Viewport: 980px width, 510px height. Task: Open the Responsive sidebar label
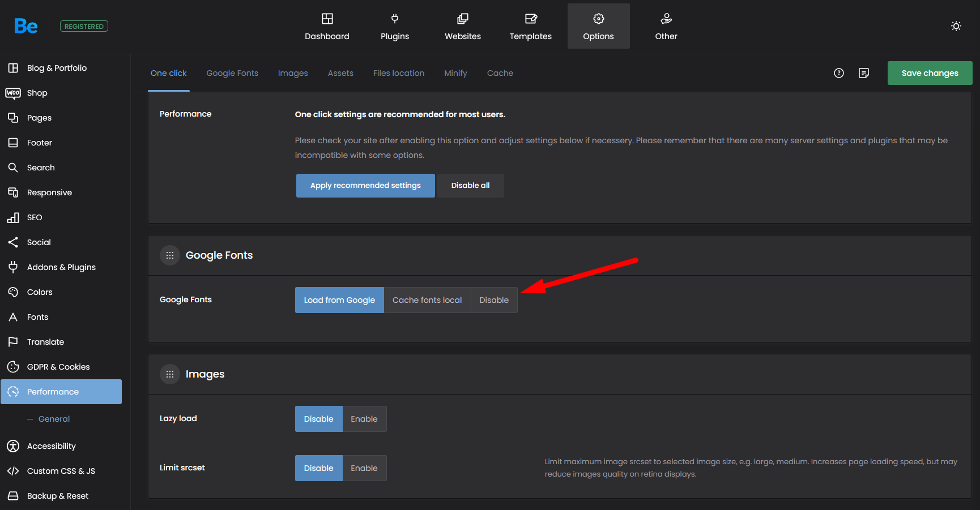(49, 192)
